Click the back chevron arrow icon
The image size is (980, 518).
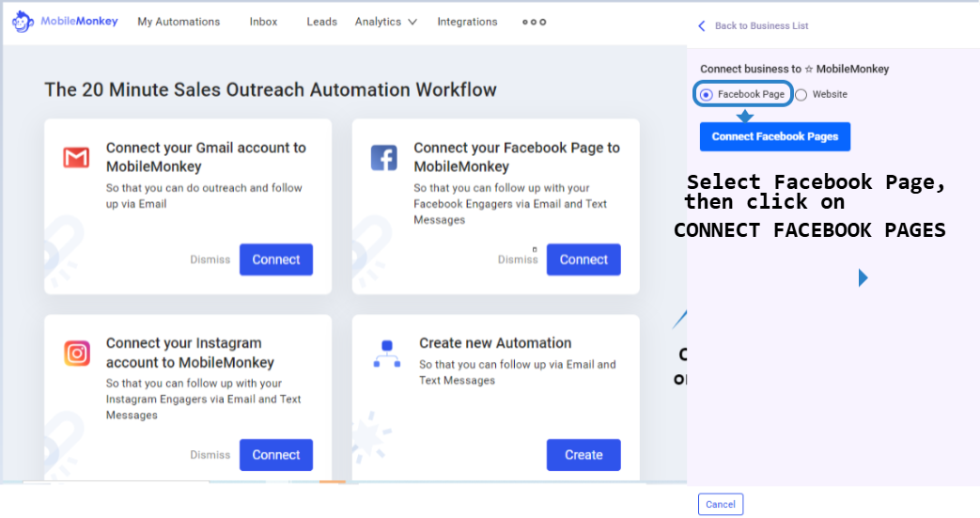click(x=701, y=25)
